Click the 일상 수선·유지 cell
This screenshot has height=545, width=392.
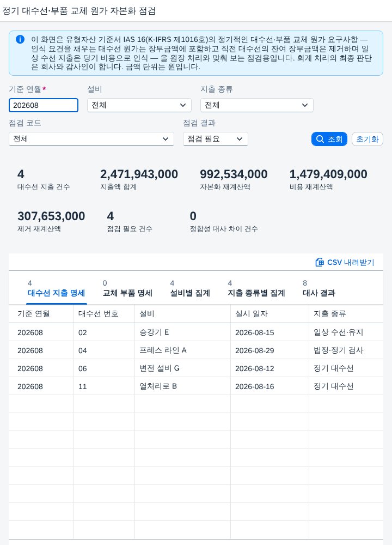(346, 332)
